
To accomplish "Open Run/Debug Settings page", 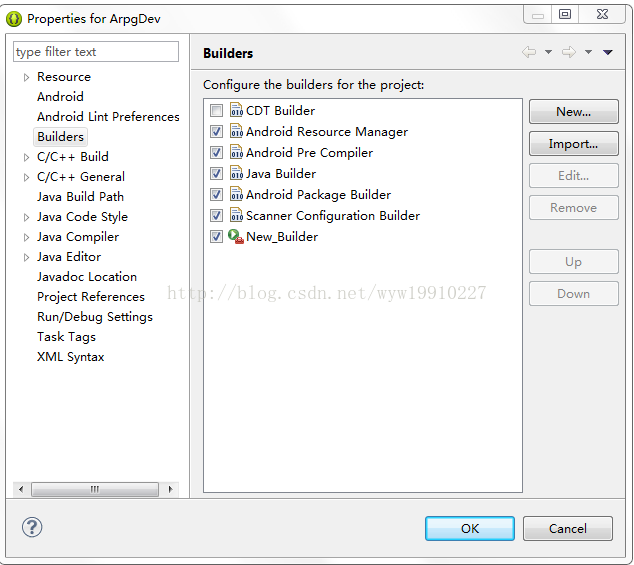I will [95, 317].
